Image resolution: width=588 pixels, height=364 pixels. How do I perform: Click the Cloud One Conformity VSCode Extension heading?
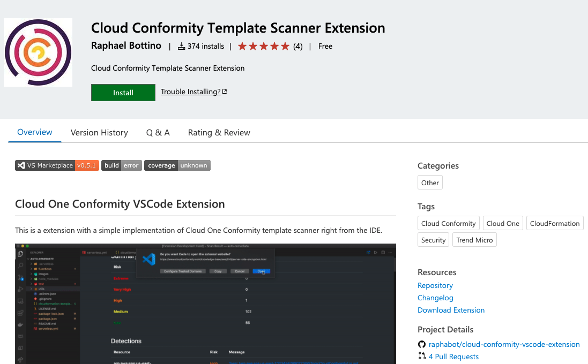coord(120,204)
